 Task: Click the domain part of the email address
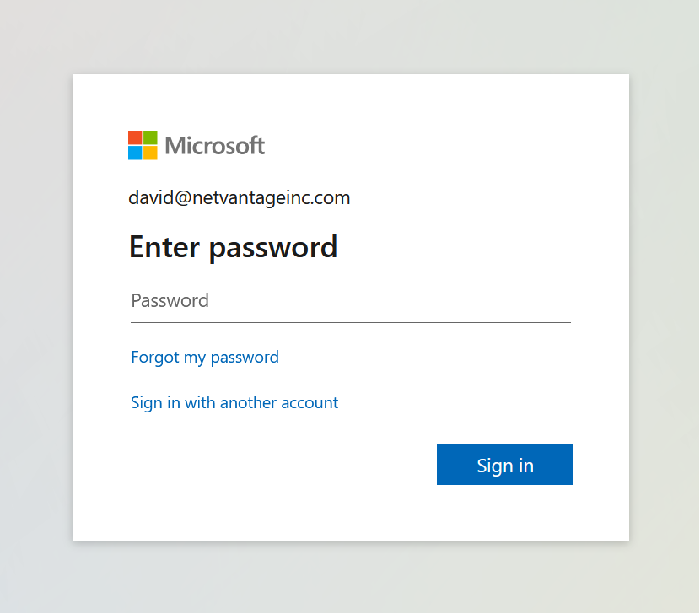tap(270, 198)
